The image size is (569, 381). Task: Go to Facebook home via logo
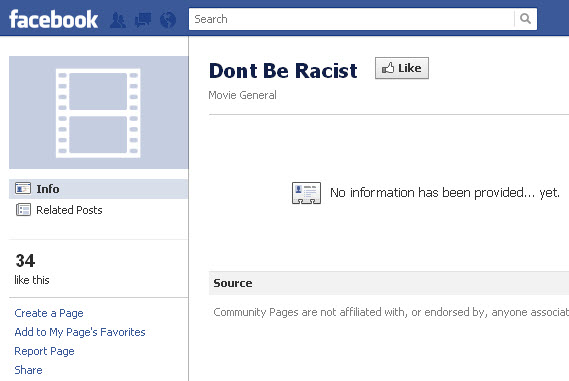click(x=53, y=20)
